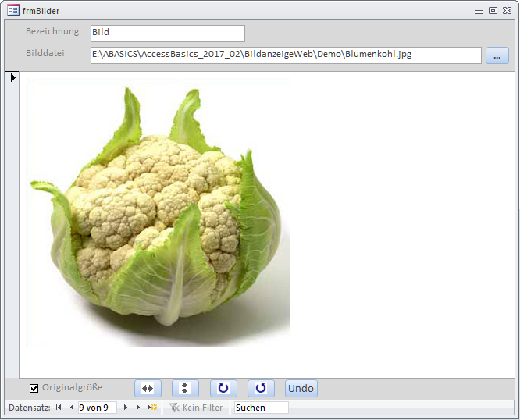The width and height of the screenshot is (520, 420).
Task: Go to previous record
Action: coord(72,408)
